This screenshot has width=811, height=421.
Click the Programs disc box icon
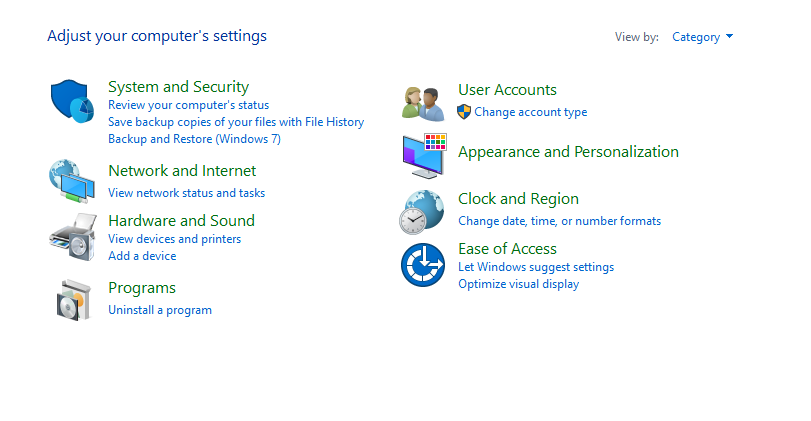(73, 300)
